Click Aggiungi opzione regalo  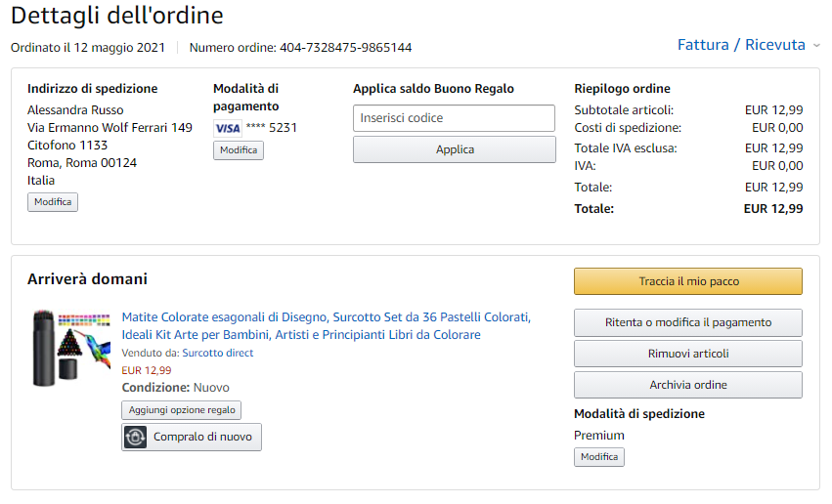click(x=182, y=410)
